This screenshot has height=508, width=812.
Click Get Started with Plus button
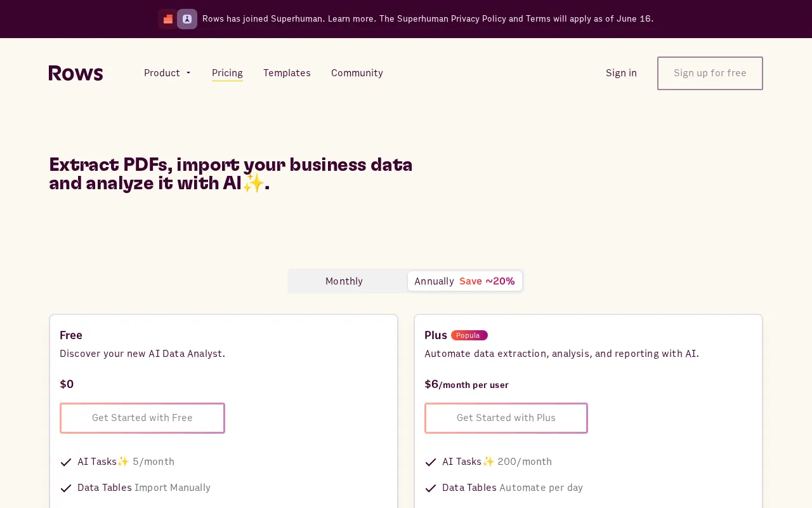point(506,418)
